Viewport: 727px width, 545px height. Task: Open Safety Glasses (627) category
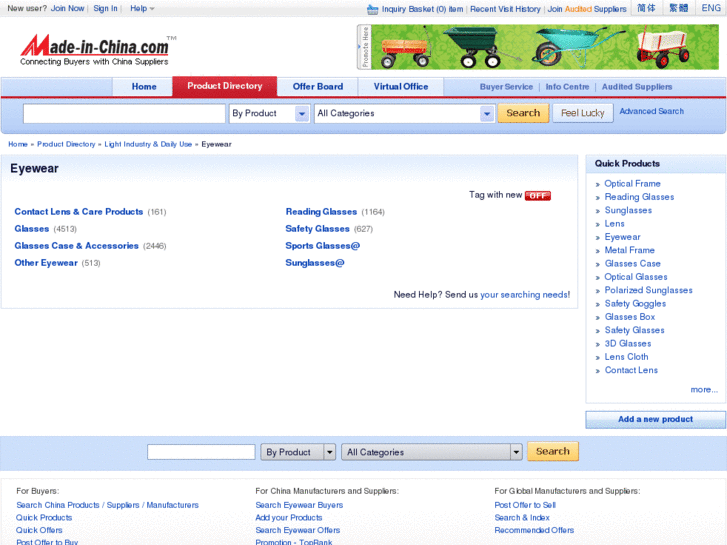click(x=318, y=229)
